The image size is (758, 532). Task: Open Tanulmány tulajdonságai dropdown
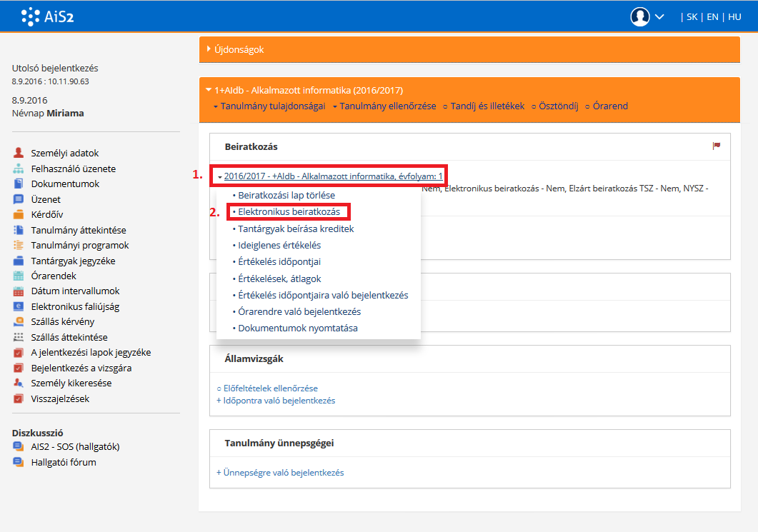[269, 106]
